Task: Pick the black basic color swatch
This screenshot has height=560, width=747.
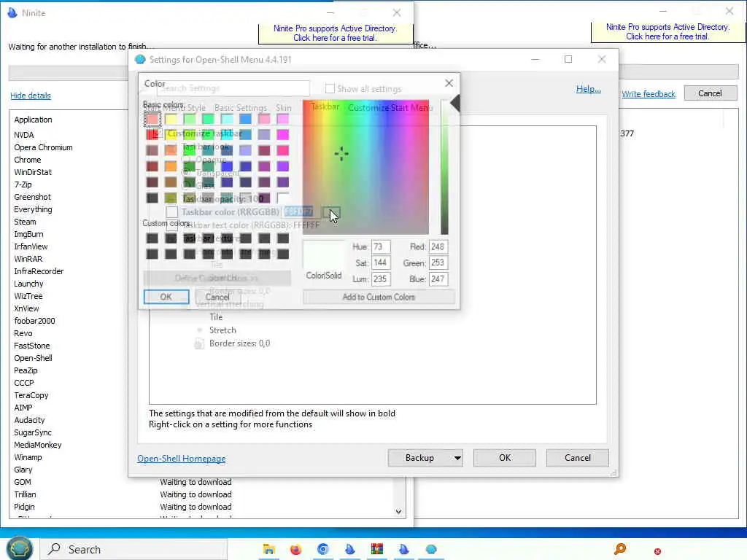Action: point(152,198)
